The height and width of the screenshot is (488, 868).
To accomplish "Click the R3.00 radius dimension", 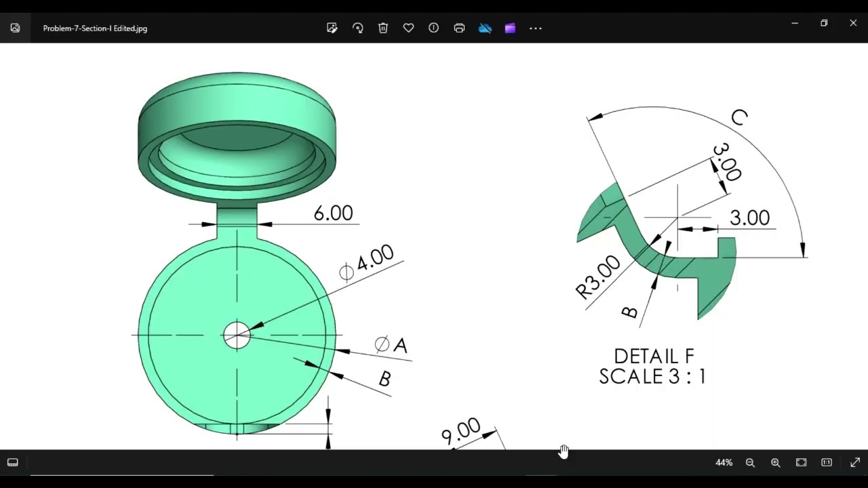I will [597, 277].
